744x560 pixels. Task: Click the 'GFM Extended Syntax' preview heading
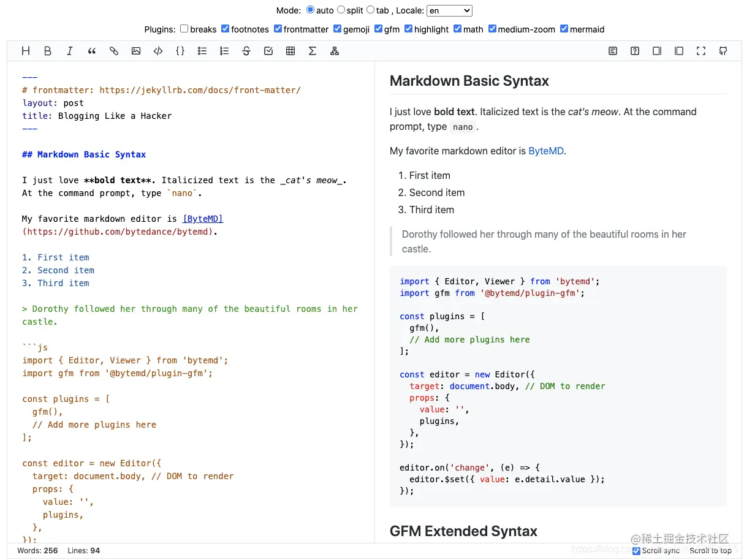[x=463, y=531]
